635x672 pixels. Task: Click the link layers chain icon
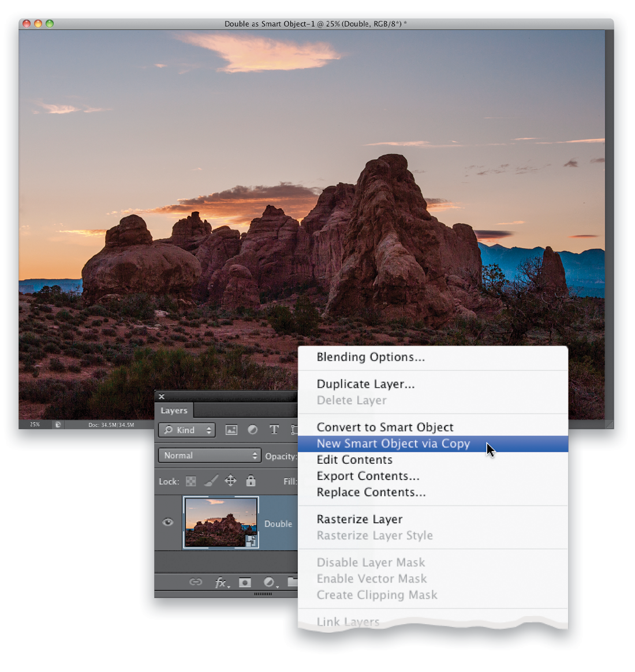click(196, 582)
